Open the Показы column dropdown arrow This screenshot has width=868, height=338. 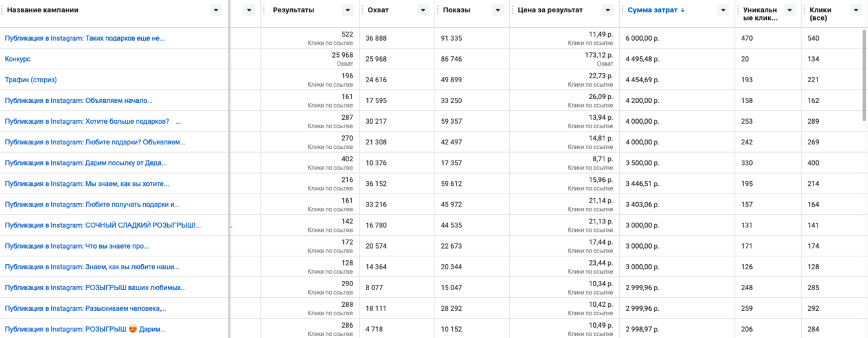pyautogui.click(x=497, y=10)
